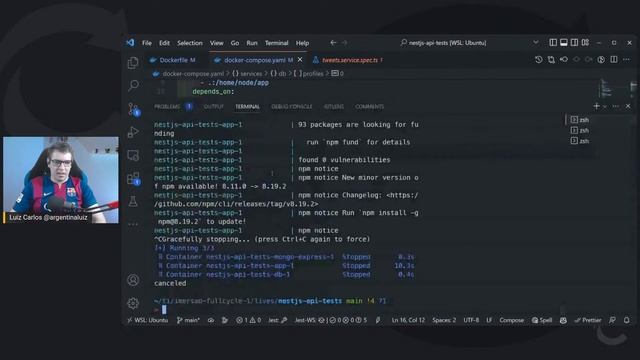Open the Remote Explorer view
This screenshot has width=640, height=360.
pyautogui.click(x=133, y=155)
